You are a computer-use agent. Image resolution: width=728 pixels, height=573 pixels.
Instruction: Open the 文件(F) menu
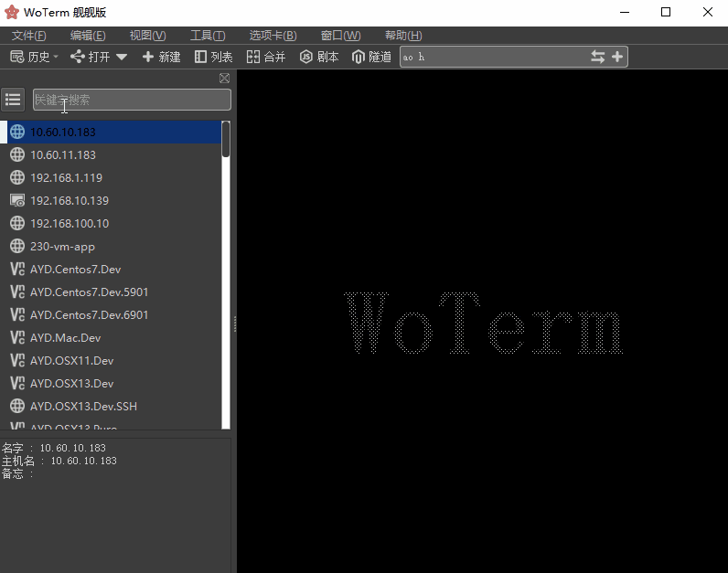coord(29,36)
